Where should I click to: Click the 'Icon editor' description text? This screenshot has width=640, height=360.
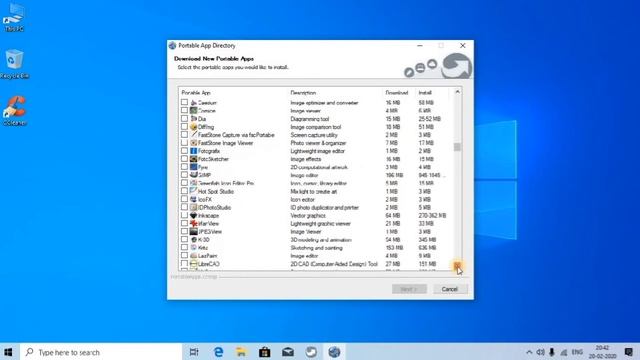tap(302, 200)
